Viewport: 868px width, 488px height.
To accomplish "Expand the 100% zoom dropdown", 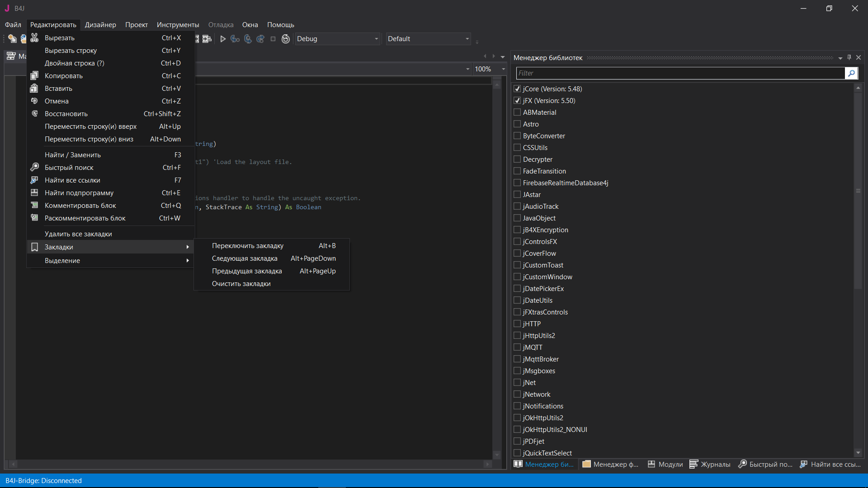I will [x=503, y=69].
